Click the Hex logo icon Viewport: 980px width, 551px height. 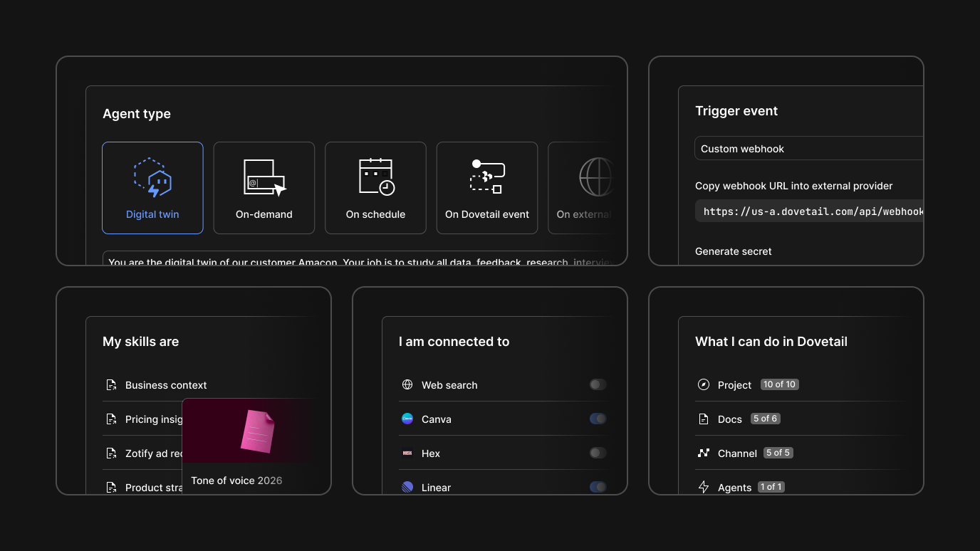(x=407, y=453)
